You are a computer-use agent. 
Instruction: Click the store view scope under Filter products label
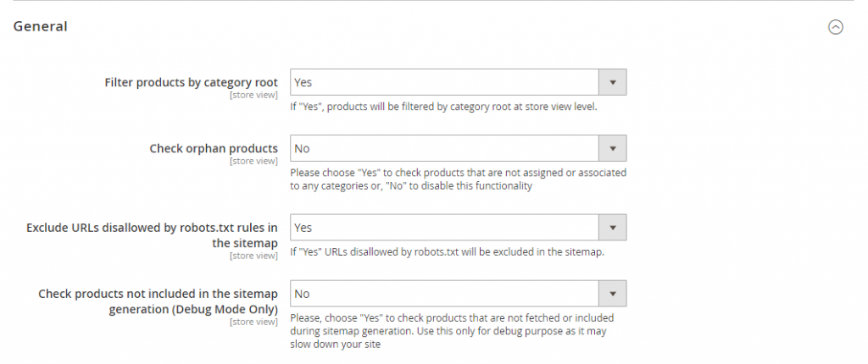253,95
